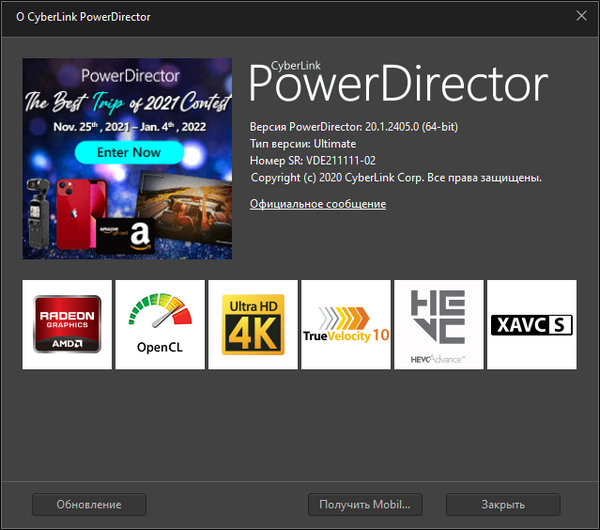
Task: Click Enter Now in the contest banner
Action: click(128, 153)
